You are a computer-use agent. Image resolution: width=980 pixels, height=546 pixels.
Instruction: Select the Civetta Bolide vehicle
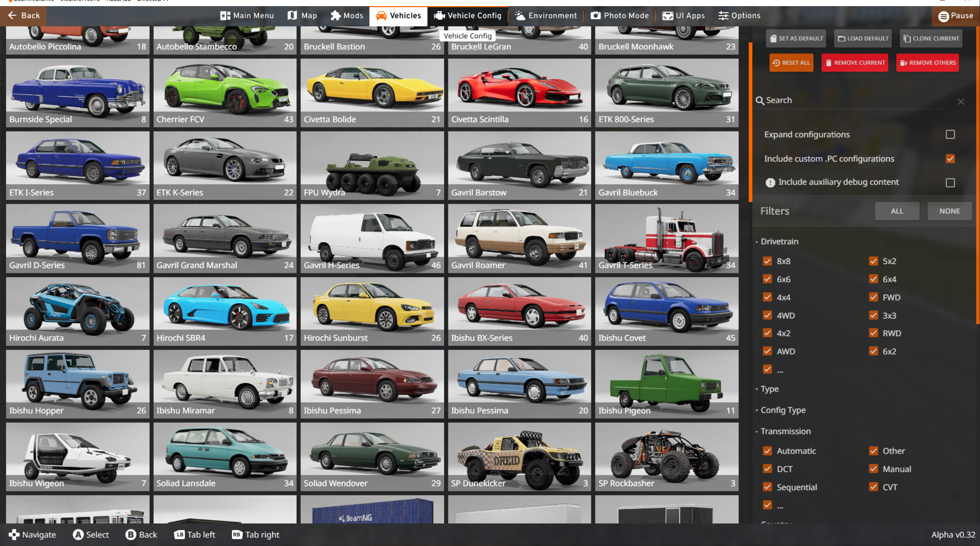pos(372,93)
